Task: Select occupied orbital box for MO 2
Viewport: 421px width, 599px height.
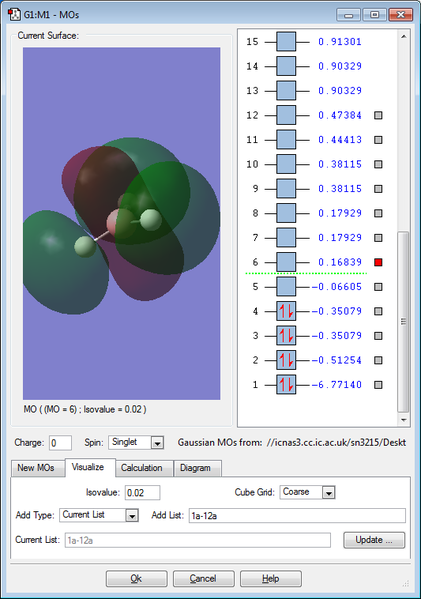Action: click(x=286, y=360)
